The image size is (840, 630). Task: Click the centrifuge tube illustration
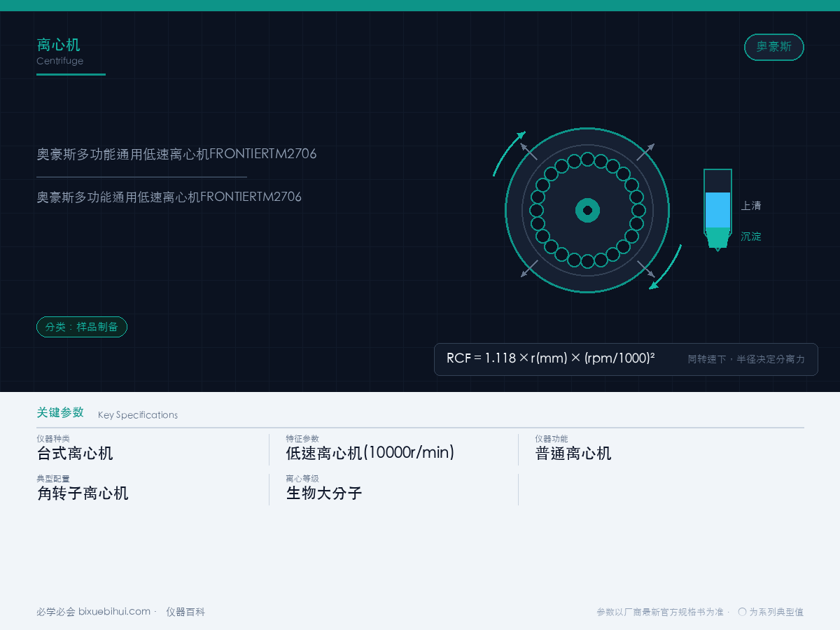pyautogui.click(x=717, y=209)
